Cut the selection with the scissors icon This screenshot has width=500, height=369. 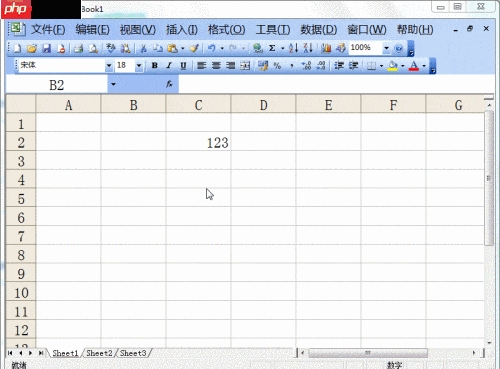(143, 49)
